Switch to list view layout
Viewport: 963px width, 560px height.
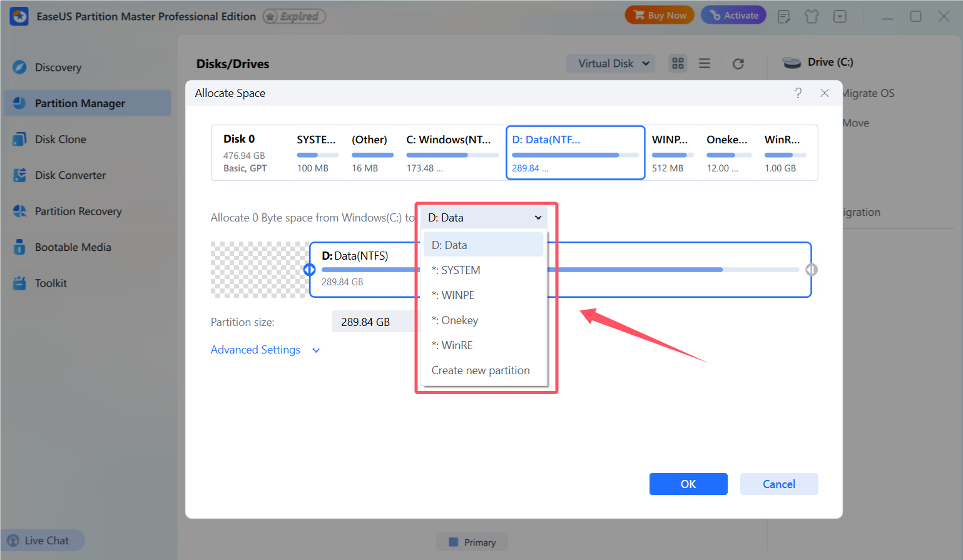click(705, 63)
